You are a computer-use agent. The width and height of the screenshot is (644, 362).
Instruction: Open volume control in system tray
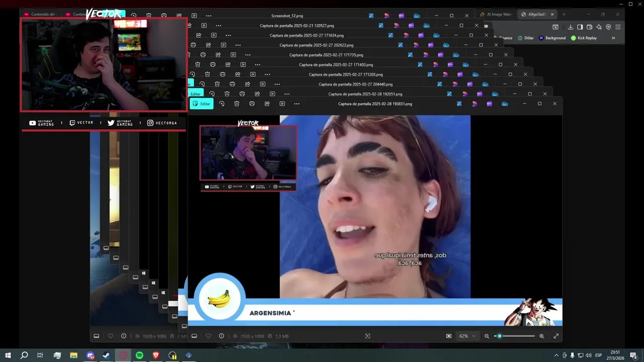(x=589, y=355)
